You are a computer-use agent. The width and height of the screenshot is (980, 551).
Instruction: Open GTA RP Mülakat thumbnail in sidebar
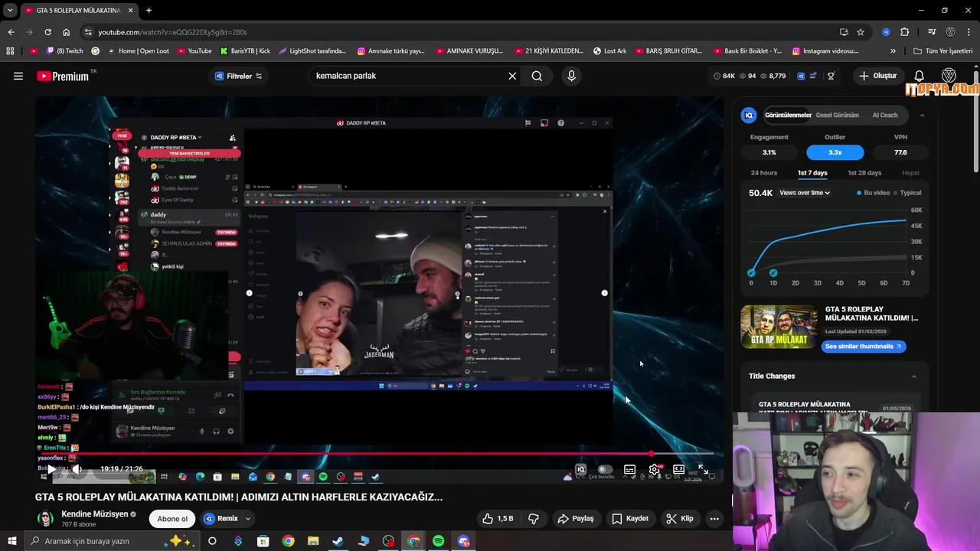(779, 328)
